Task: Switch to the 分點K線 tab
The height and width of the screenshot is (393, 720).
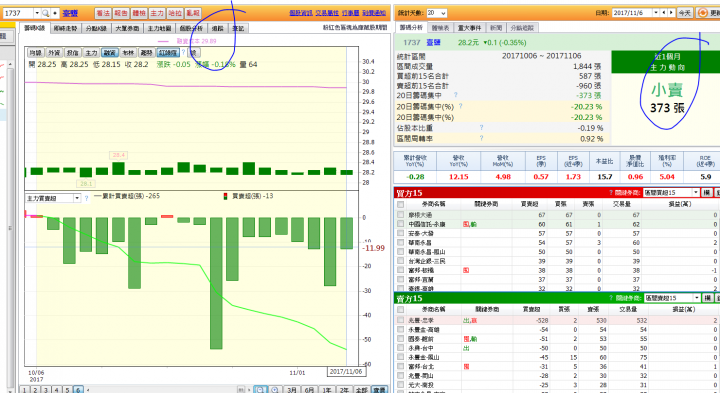Action: (x=96, y=28)
